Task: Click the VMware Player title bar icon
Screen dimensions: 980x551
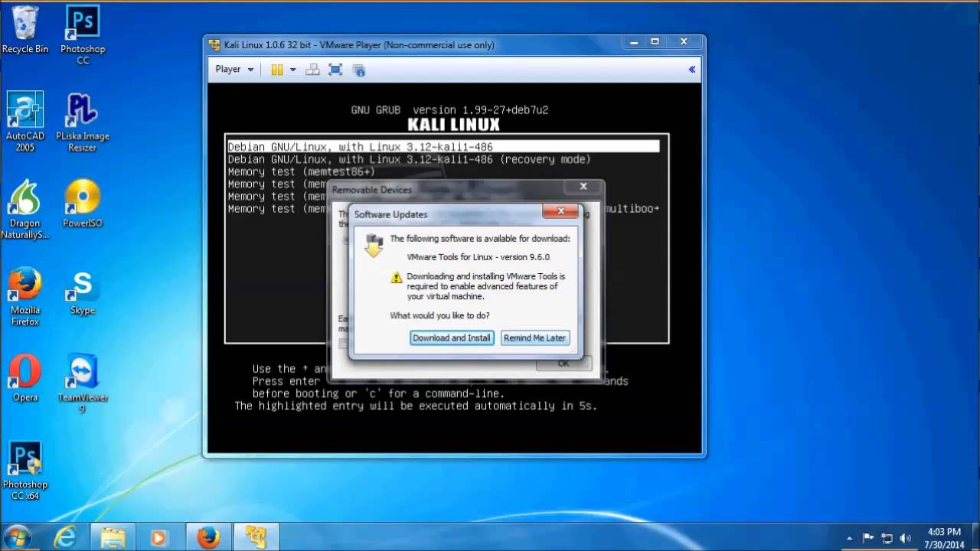Action: [214, 44]
